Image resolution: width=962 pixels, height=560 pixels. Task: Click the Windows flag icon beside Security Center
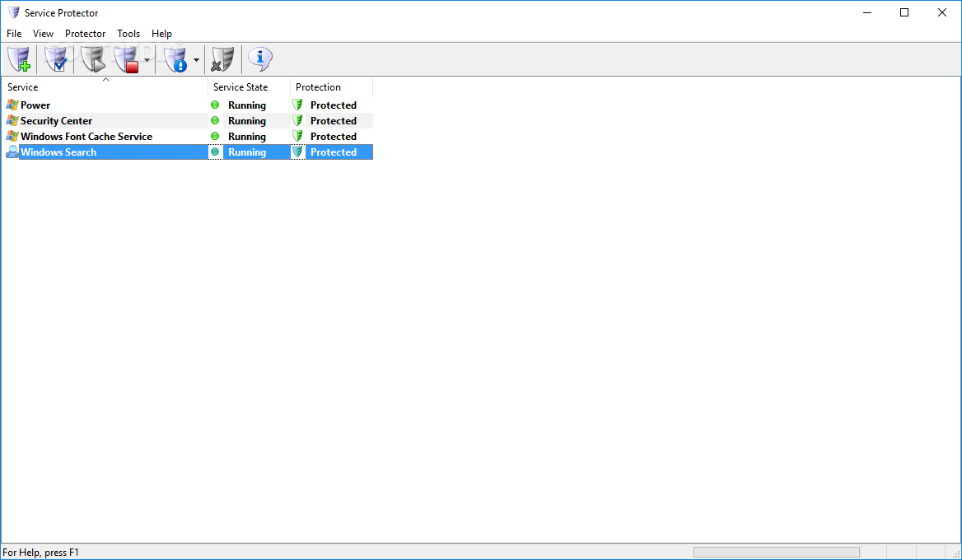pos(12,121)
